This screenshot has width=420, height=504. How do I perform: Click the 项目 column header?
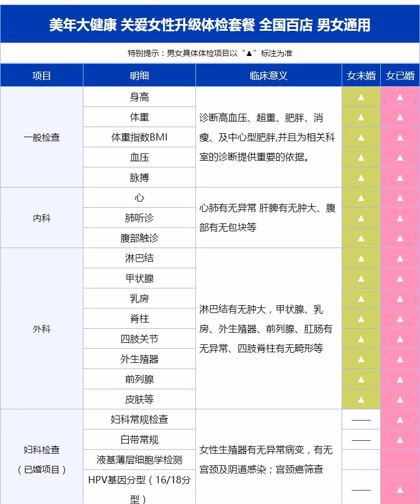41,76
